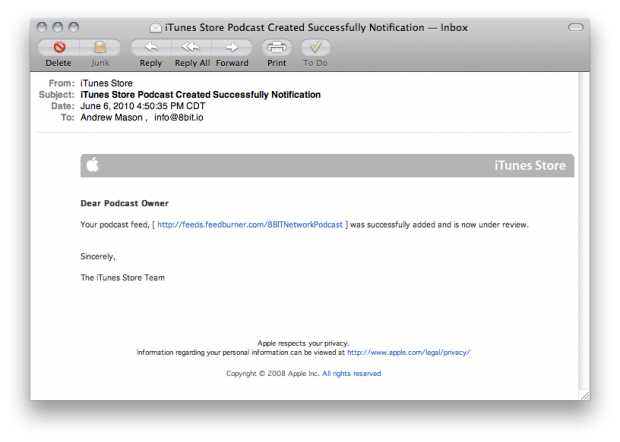Click the vertical scrollbar track

point(584,230)
